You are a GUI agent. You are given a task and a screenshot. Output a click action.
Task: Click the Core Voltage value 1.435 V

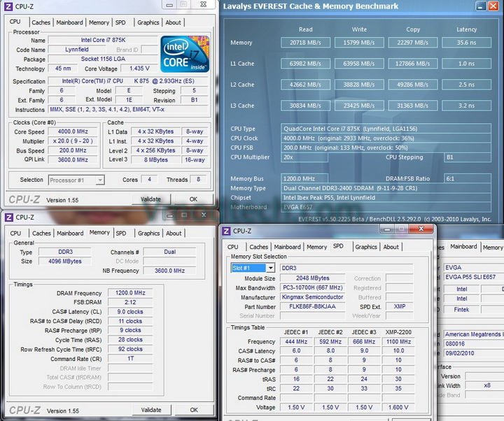click(x=139, y=69)
